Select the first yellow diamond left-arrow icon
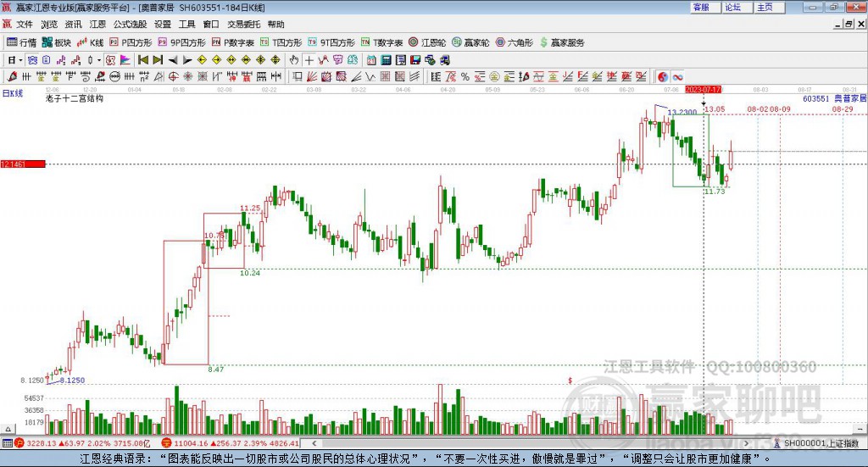 (202, 60)
